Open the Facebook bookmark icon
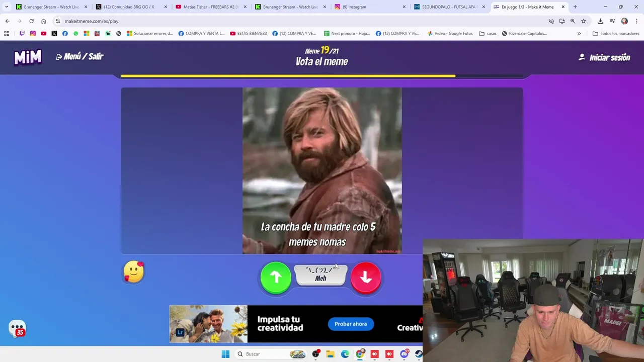 65,34
